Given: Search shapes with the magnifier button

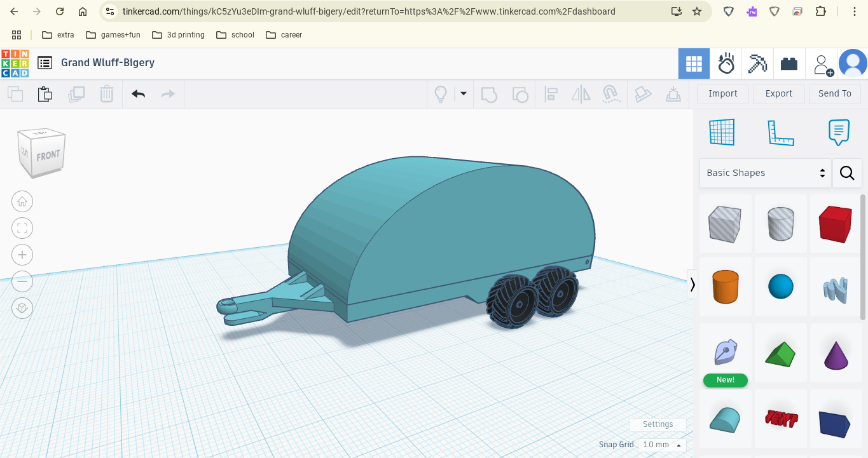Looking at the screenshot, I should click(x=847, y=173).
